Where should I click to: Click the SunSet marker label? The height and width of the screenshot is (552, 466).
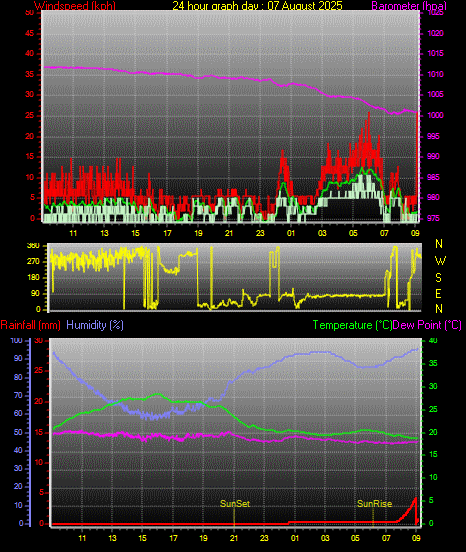click(x=235, y=504)
